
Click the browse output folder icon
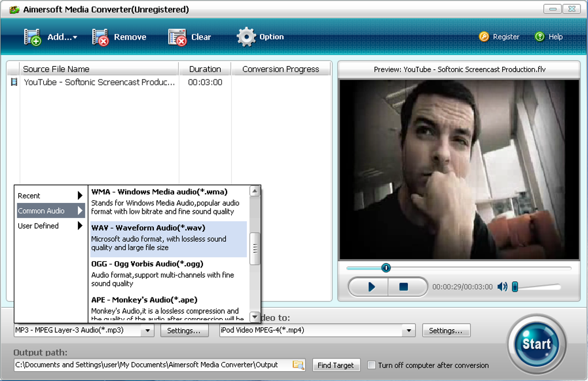coord(299,365)
